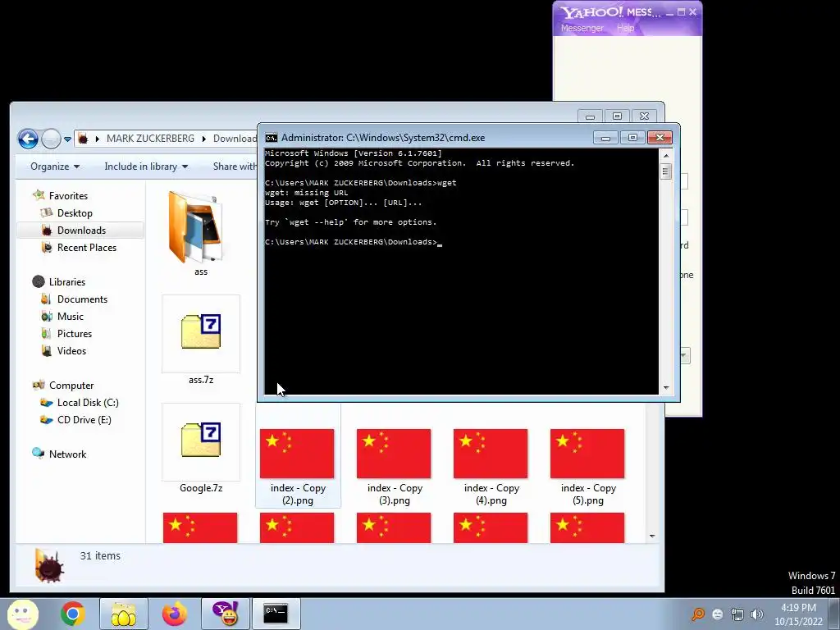Open the Messenger menu in Yahoo Messenger

pos(582,28)
